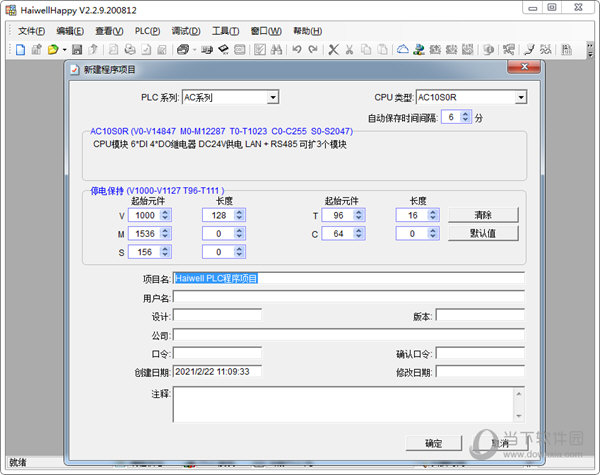
Task: Open the 编辑(E) menu
Action: [x=70, y=31]
